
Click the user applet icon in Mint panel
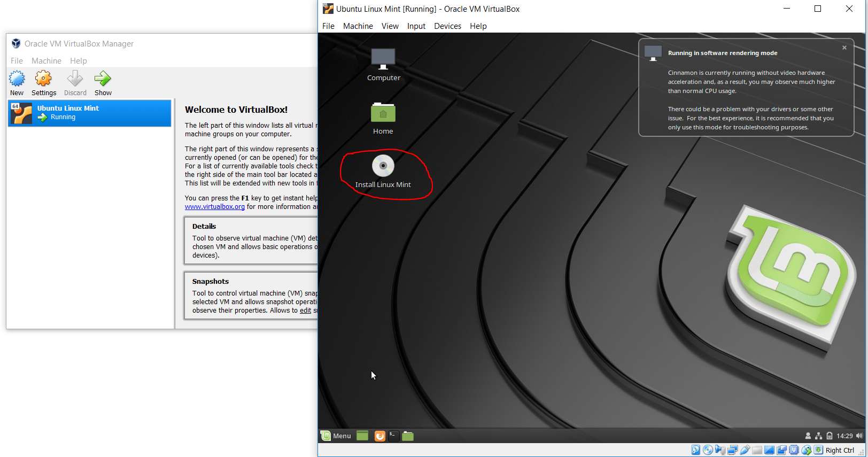(x=808, y=436)
